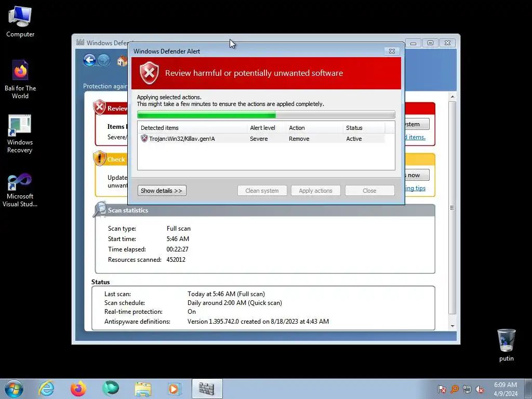
Task: Go back in Windows Defender window
Action: click(x=89, y=60)
